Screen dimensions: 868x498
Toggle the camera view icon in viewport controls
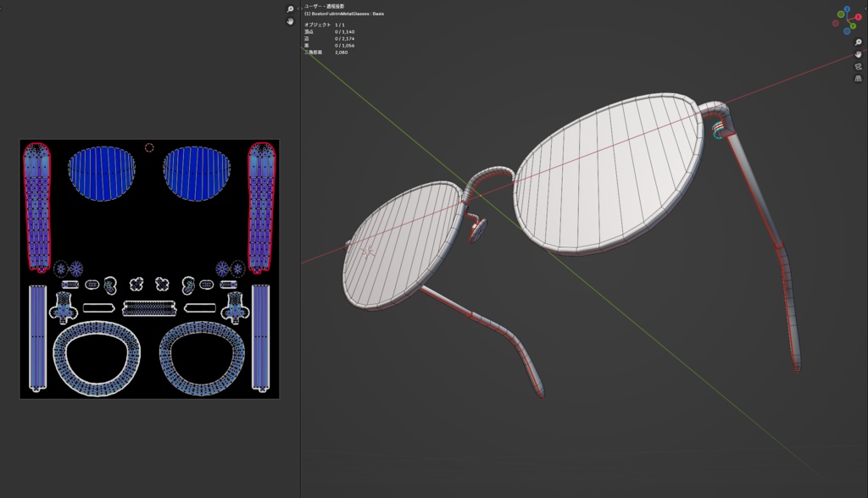pos(858,67)
